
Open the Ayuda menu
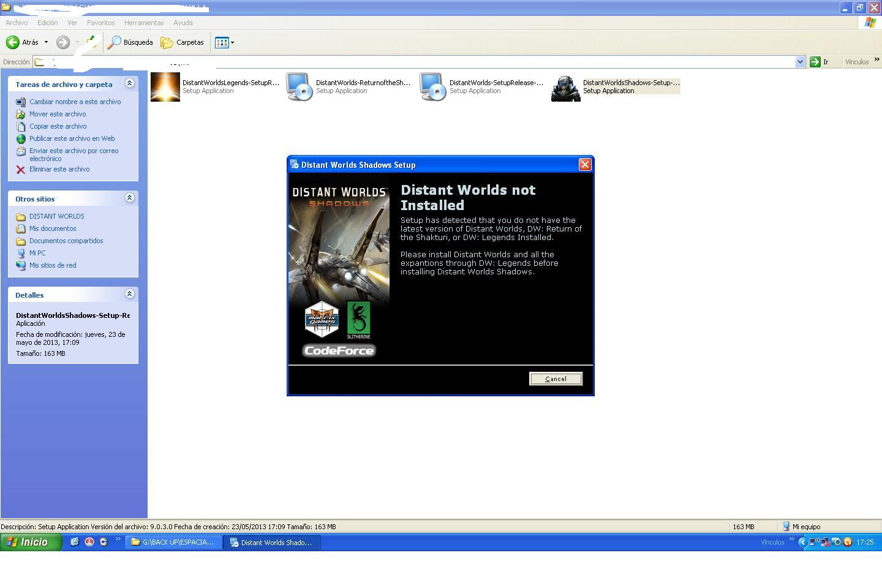tap(183, 23)
